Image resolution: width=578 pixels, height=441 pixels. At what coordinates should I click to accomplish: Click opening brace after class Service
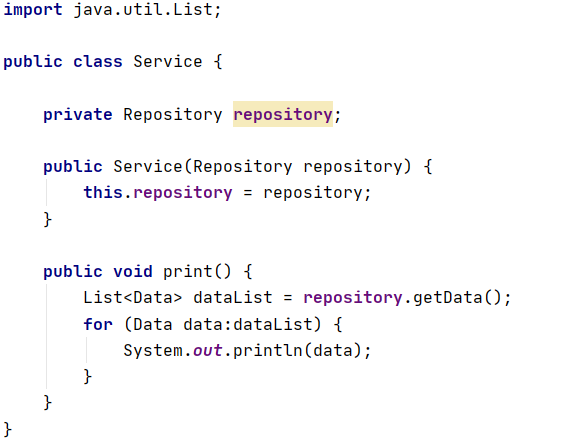point(218,62)
